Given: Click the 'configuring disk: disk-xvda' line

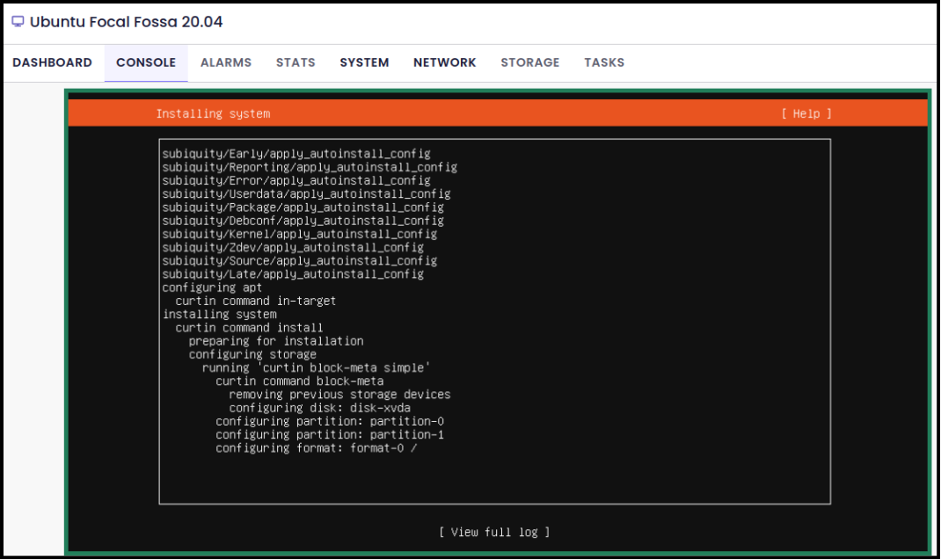Looking at the screenshot, I should 320,408.
